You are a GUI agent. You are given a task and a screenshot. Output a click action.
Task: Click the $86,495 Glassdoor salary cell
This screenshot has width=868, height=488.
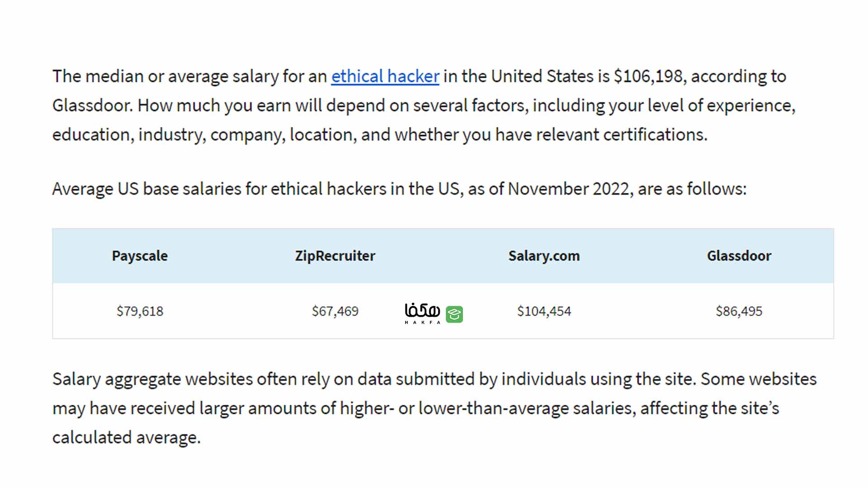tap(739, 311)
